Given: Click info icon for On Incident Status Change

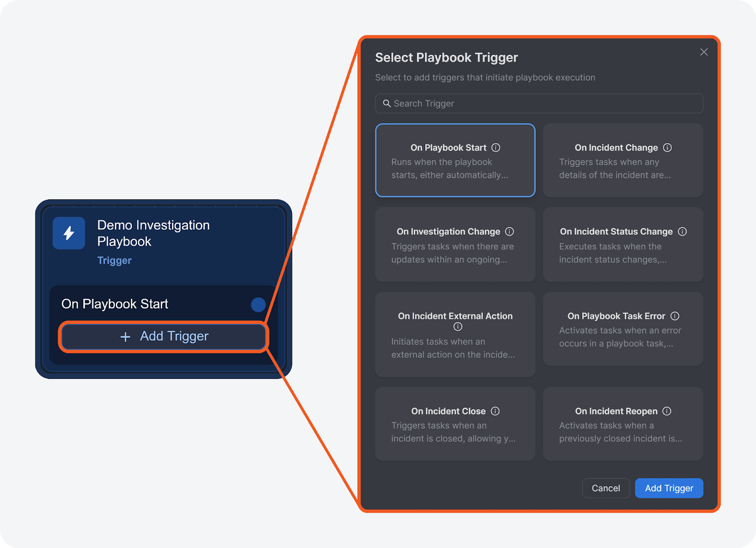Looking at the screenshot, I should 682,231.
